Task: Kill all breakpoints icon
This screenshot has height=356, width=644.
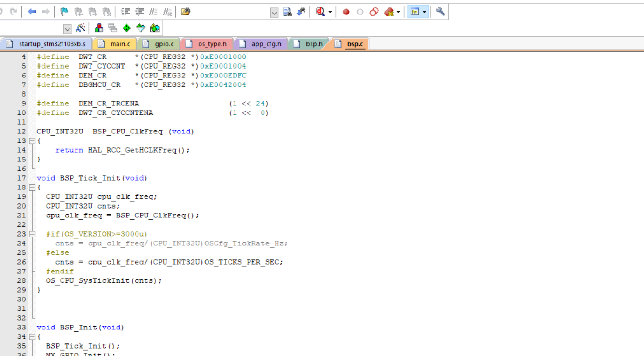Action: [x=389, y=12]
